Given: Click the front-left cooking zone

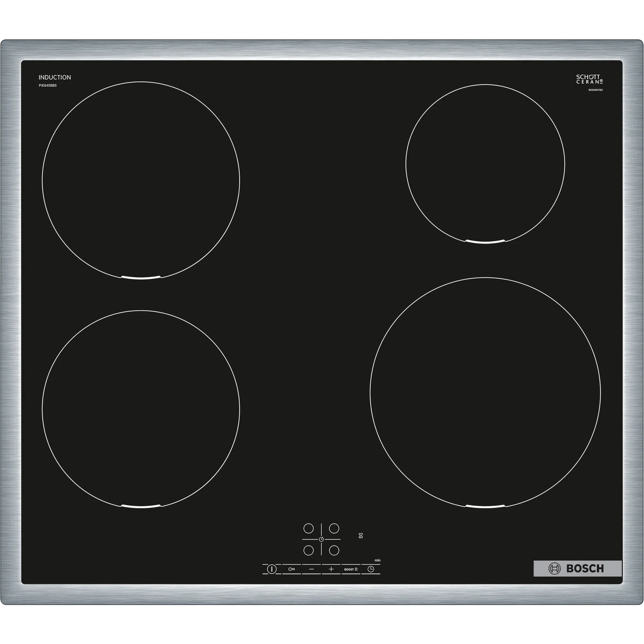Looking at the screenshot, I should point(141,409).
